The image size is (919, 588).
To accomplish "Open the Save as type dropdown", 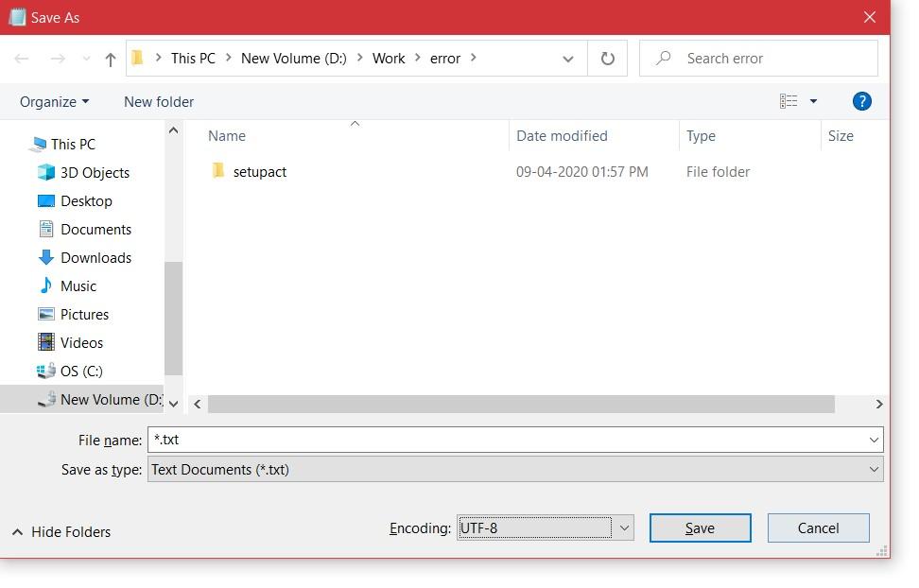I will tap(515, 470).
